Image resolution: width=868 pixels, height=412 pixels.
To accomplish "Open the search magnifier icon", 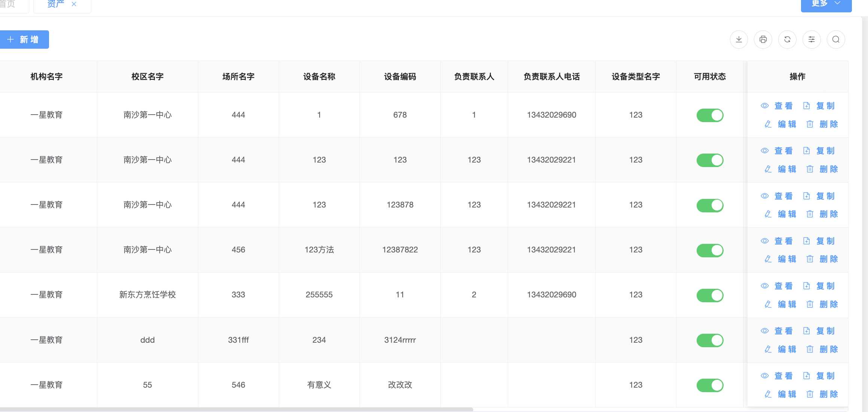I will (836, 39).
